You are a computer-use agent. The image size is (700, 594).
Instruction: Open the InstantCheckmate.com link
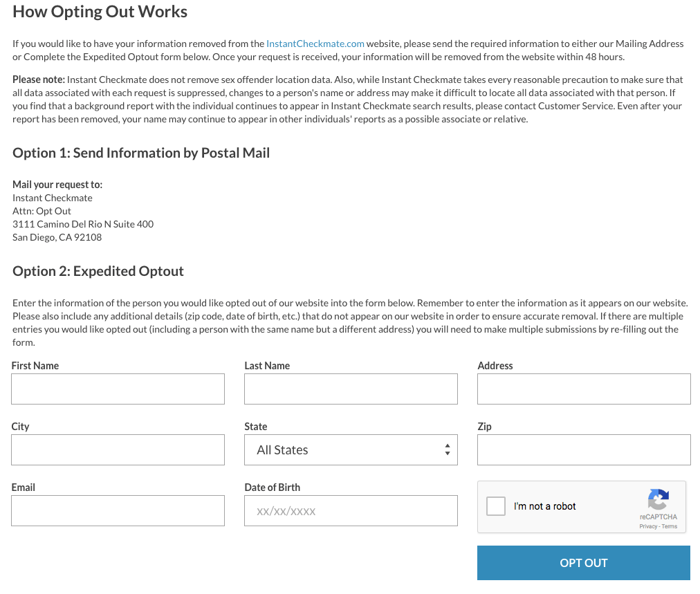click(x=315, y=44)
